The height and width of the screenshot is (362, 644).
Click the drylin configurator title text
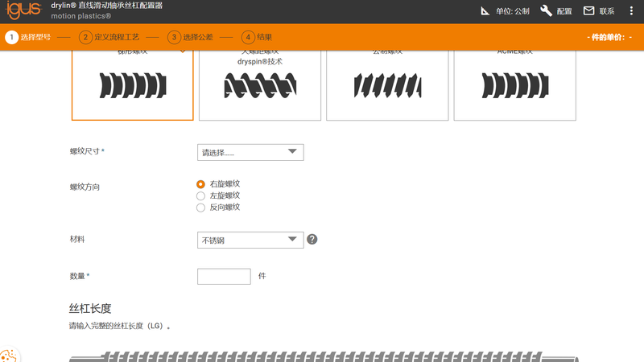click(107, 6)
